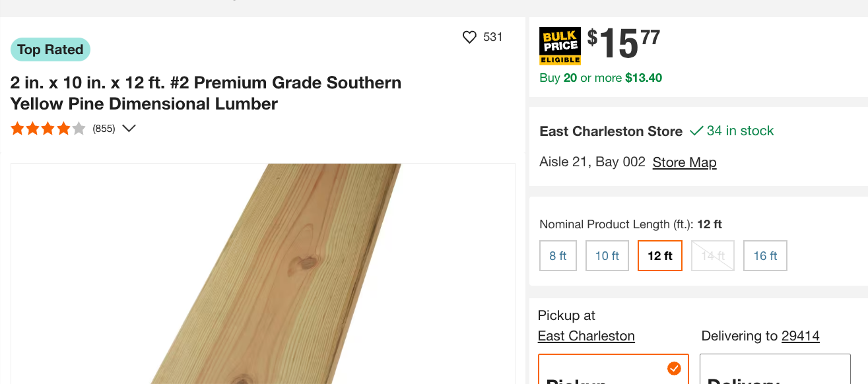Select the Pickup fulfillment option
The width and height of the screenshot is (868, 384).
(x=613, y=373)
